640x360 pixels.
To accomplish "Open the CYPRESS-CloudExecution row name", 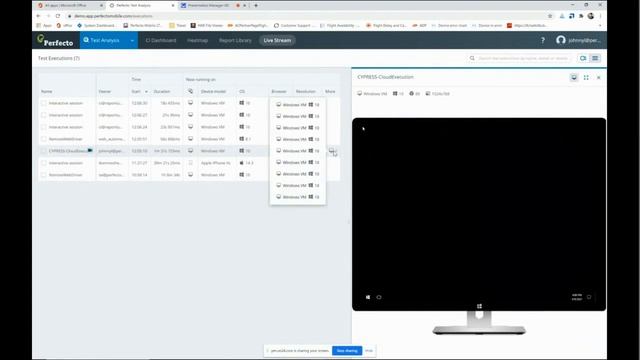I will tap(67, 151).
